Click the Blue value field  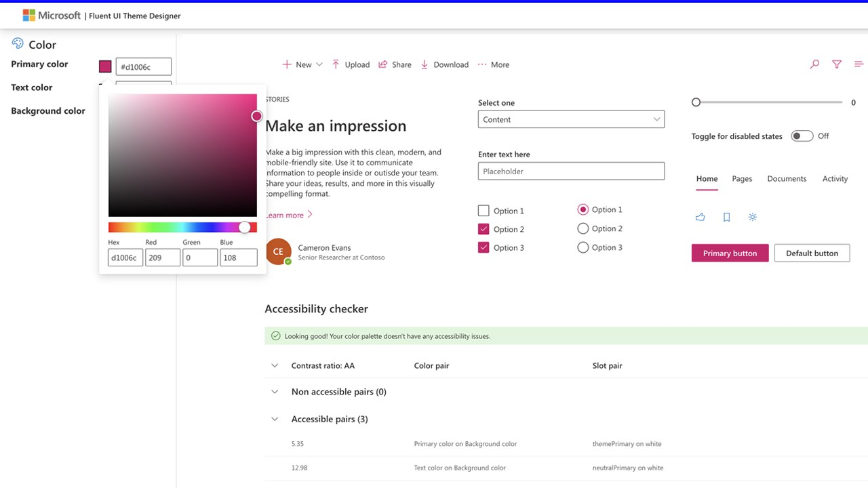click(x=239, y=258)
